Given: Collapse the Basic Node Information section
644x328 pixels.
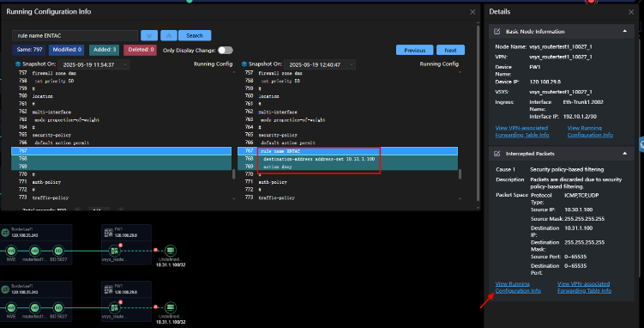Looking at the screenshot, I should pyautogui.click(x=624, y=31).
